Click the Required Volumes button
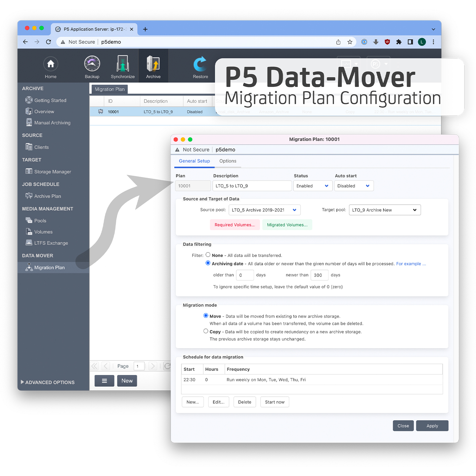Viewport: 476px width, 476px height. tap(234, 225)
